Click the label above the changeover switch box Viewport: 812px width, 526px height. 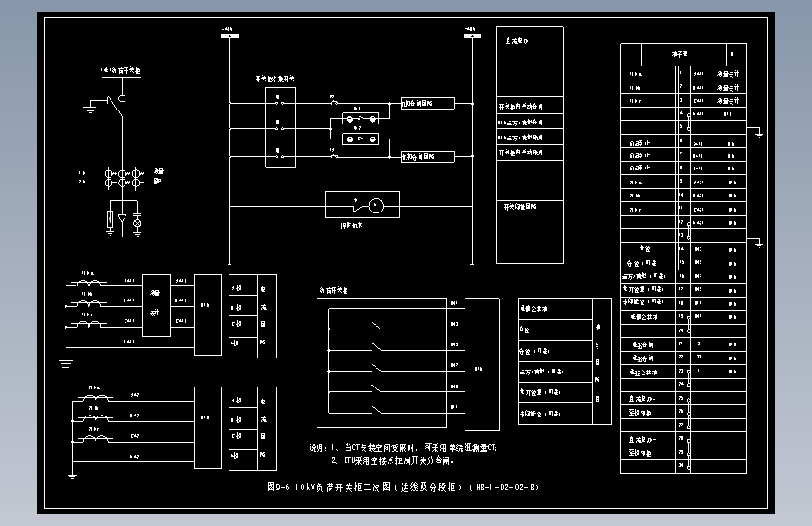tap(274, 79)
